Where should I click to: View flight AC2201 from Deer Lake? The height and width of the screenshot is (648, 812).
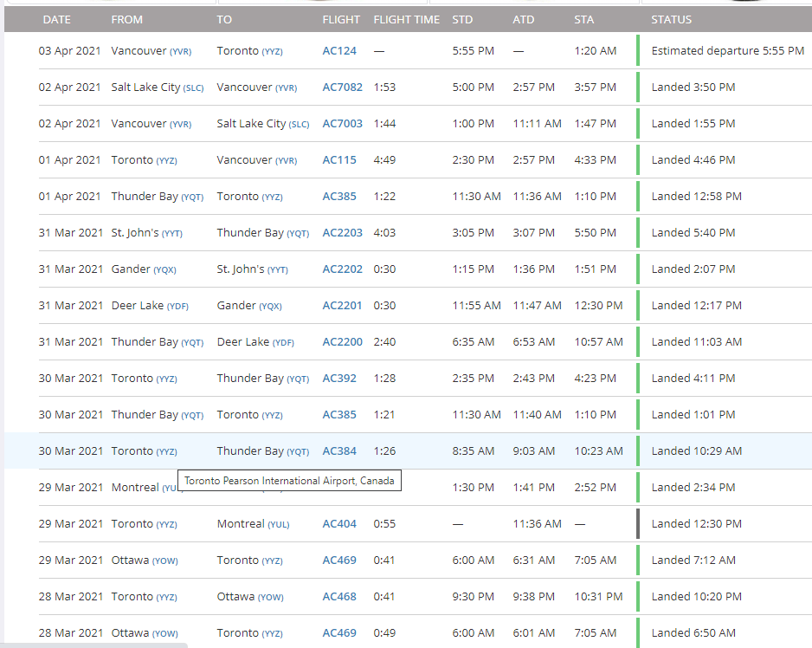coord(342,306)
